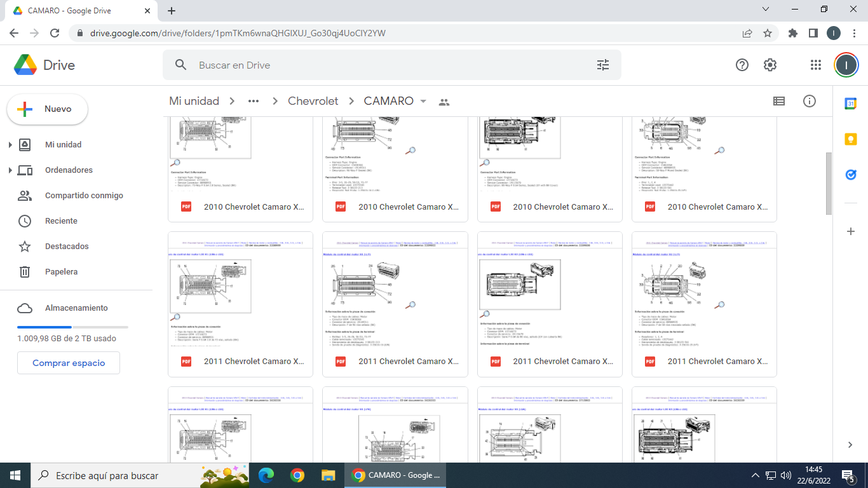Open File Explorer from taskbar

328,475
